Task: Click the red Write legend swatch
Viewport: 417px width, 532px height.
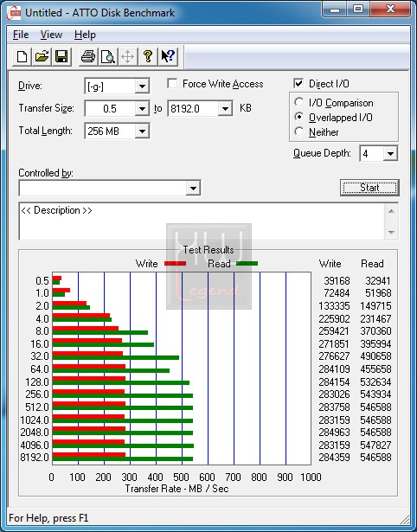Action: (x=175, y=264)
